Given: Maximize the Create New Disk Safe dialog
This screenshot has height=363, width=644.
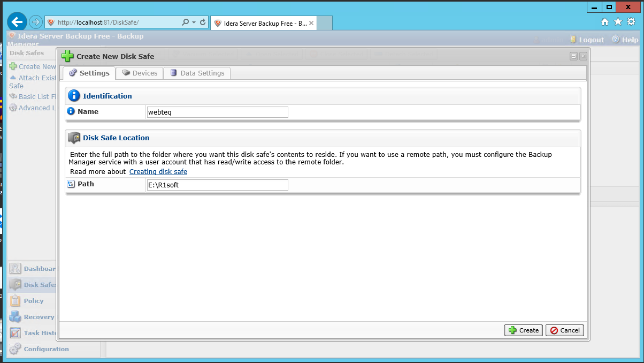Looking at the screenshot, I should click(573, 56).
